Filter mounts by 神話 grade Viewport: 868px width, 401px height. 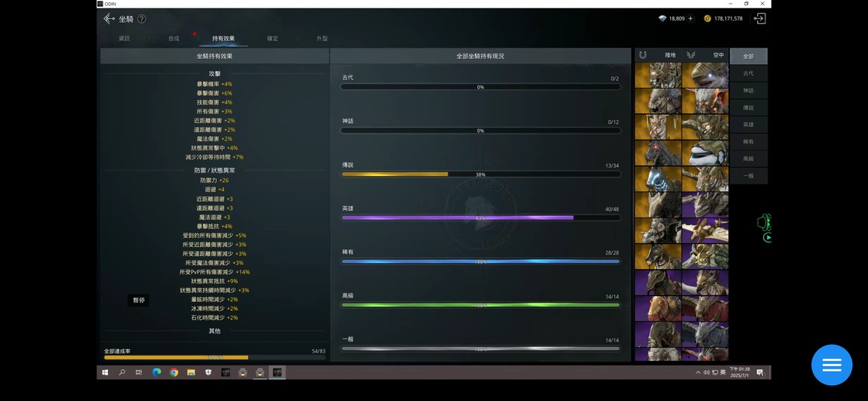749,91
